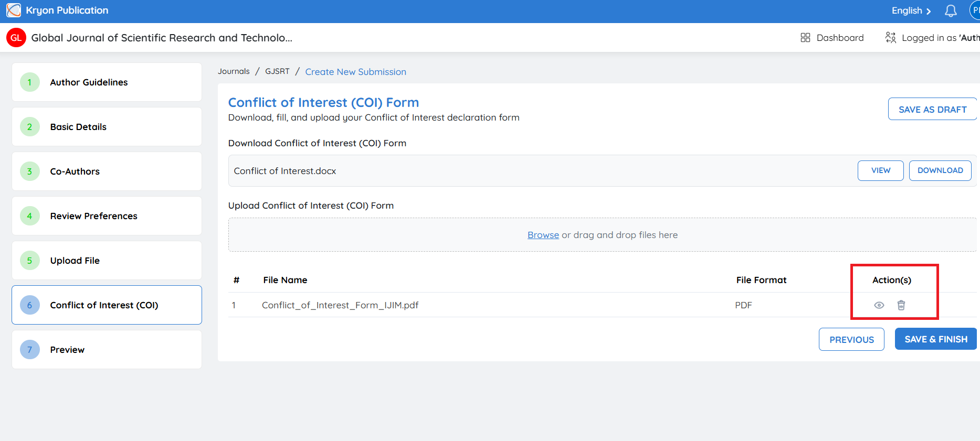Click the Action(s) column header
Screen dimensions: 980x441
[892, 280]
